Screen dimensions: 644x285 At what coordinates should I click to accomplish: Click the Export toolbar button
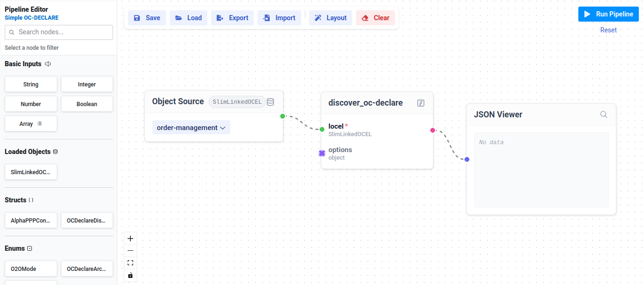(233, 18)
